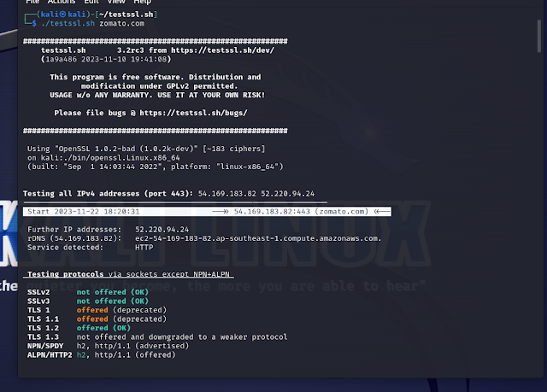Click SSLv2 'not offered (OK)' result

click(x=113, y=292)
